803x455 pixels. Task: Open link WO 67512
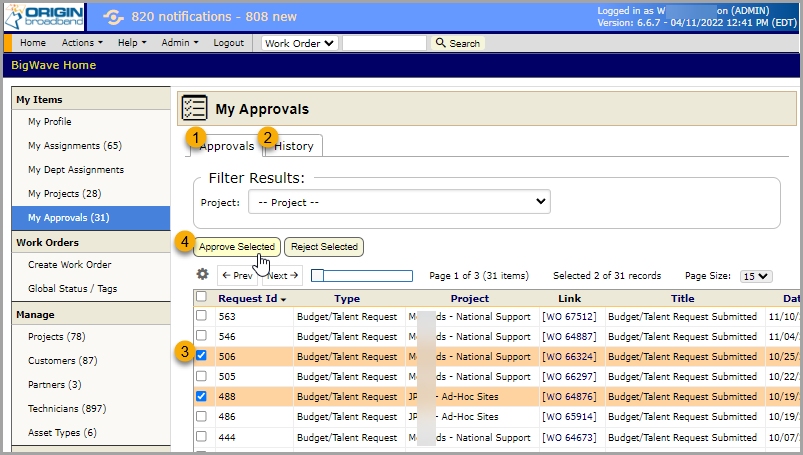[569, 317]
